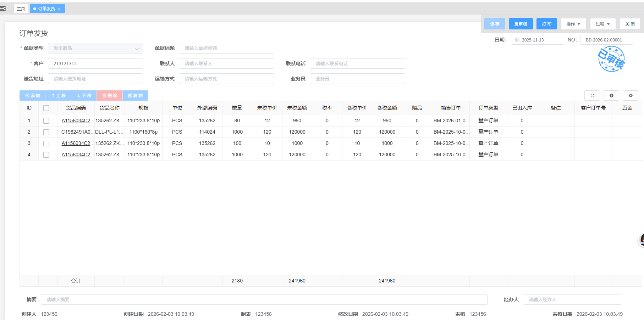Tick the checkbox for row 1
The width and height of the screenshot is (644, 320).
[46, 121]
